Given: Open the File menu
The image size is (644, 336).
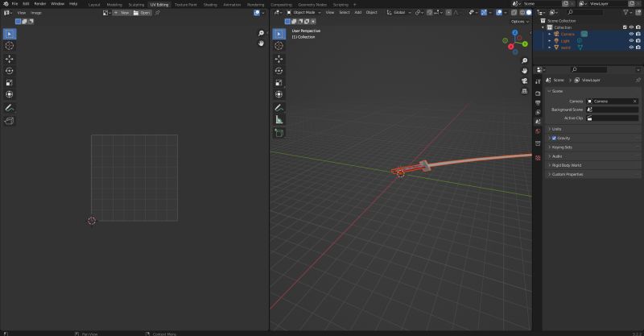Looking at the screenshot, I should [x=14, y=4].
